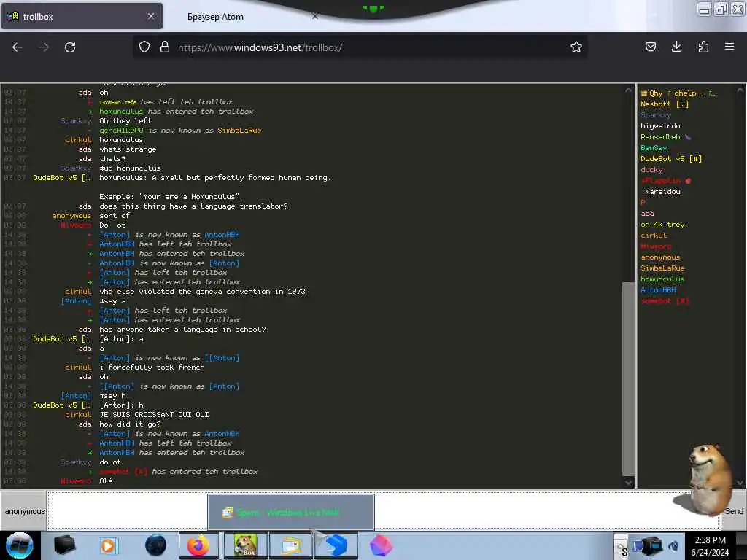Select user BenSav in user list
Image resolution: width=747 pixels, height=560 pixels.
[654, 147]
